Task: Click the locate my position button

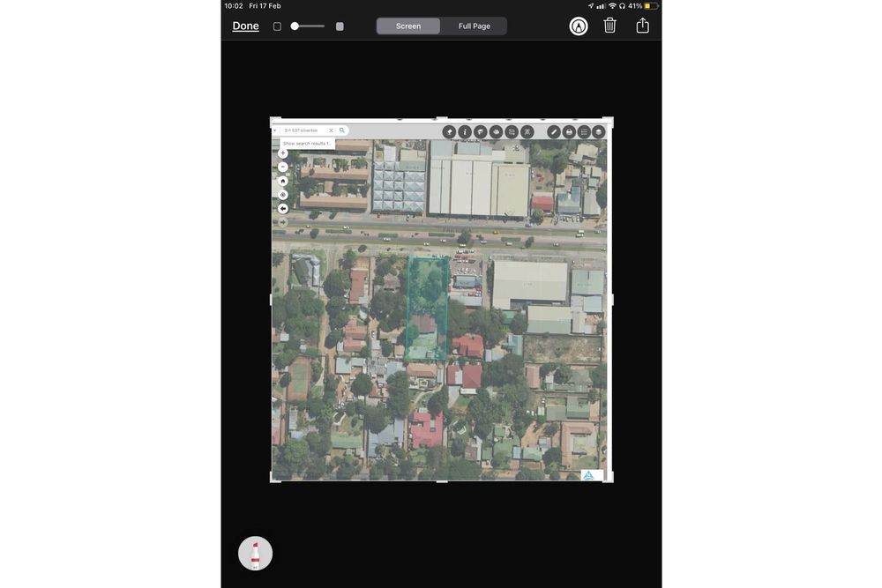Action: (x=283, y=195)
